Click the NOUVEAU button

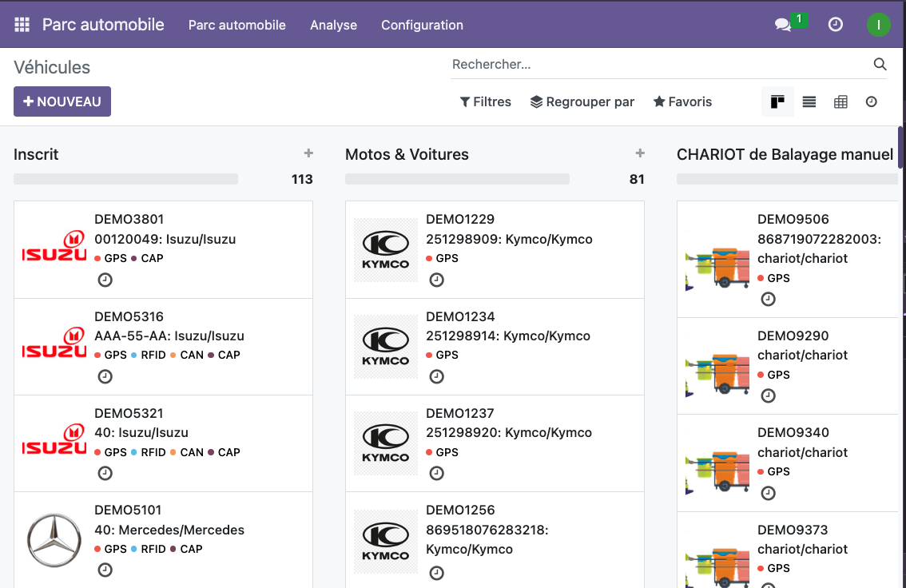(x=62, y=101)
